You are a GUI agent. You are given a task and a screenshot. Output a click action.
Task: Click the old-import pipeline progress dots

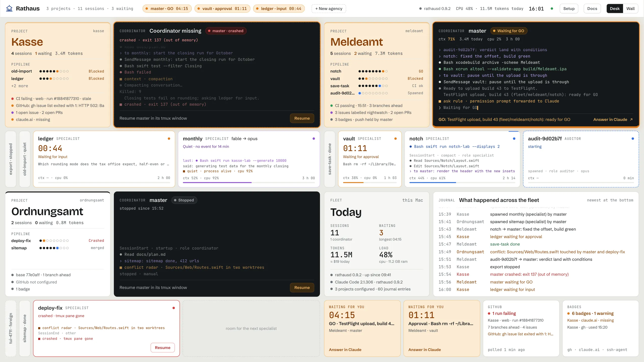coord(54,71)
